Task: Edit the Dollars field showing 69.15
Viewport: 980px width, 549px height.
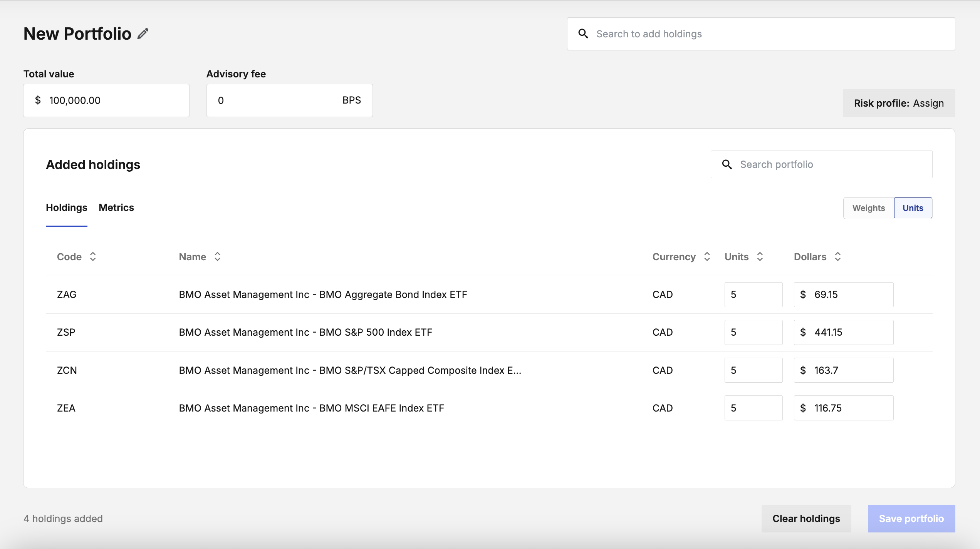Action: (x=844, y=295)
